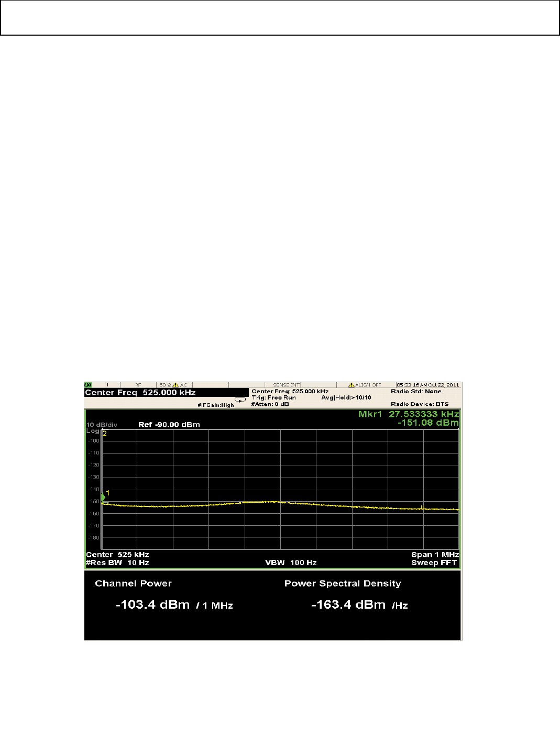Click the Span 1 MHz label

[435, 555]
